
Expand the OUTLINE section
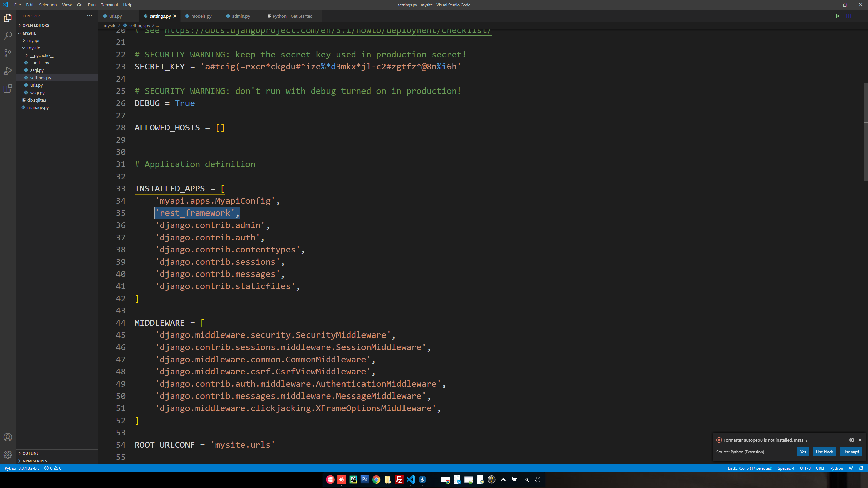[x=57, y=453]
